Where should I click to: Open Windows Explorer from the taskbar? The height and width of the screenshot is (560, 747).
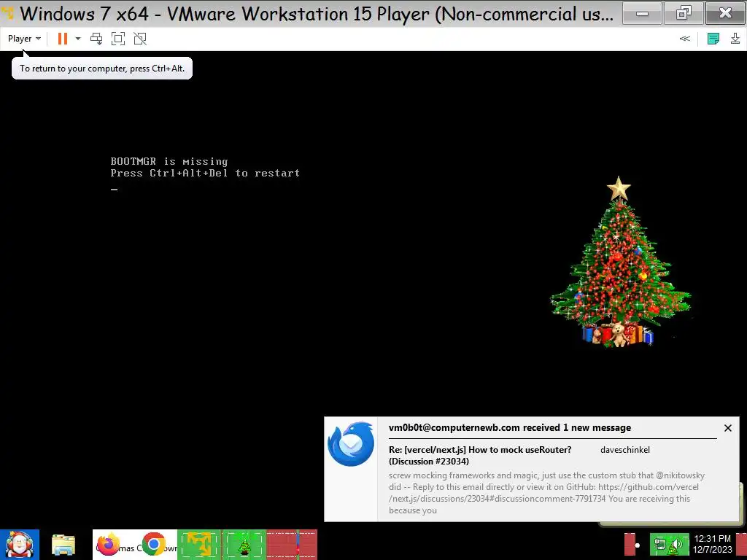(x=63, y=544)
